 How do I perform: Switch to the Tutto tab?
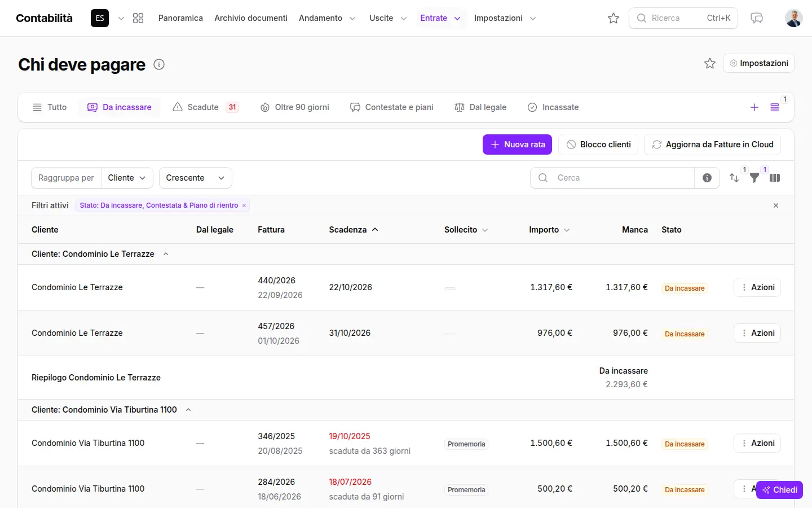(x=50, y=107)
